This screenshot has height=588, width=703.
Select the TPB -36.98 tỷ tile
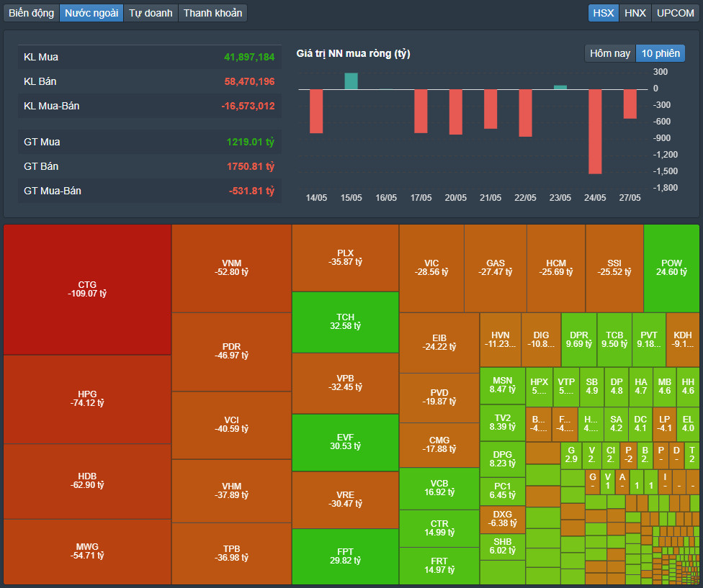[231, 553]
